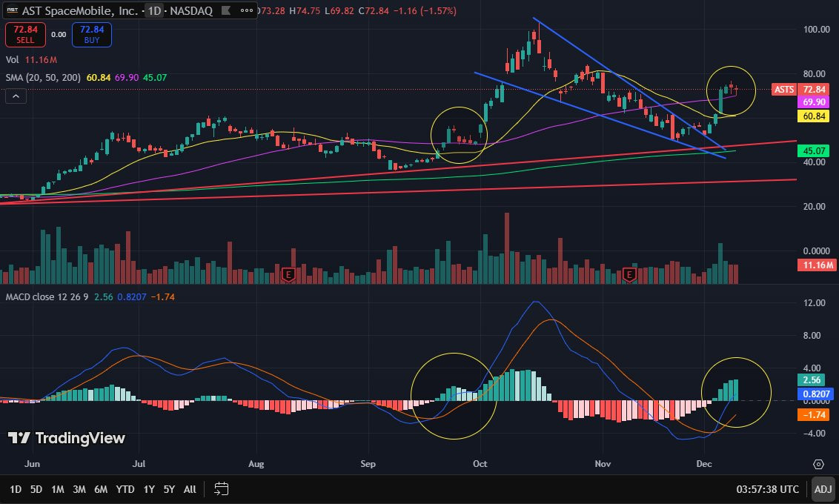Click the red 11.16M volume axis label
The height and width of the screenshot is (504, 839).
[817, 265]
